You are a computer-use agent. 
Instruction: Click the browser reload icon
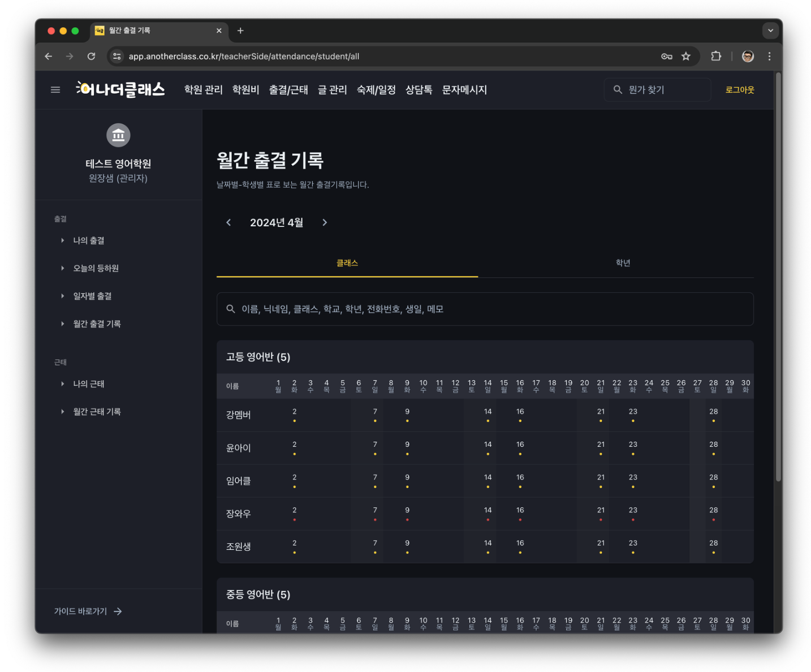click(x=91, y=56)
